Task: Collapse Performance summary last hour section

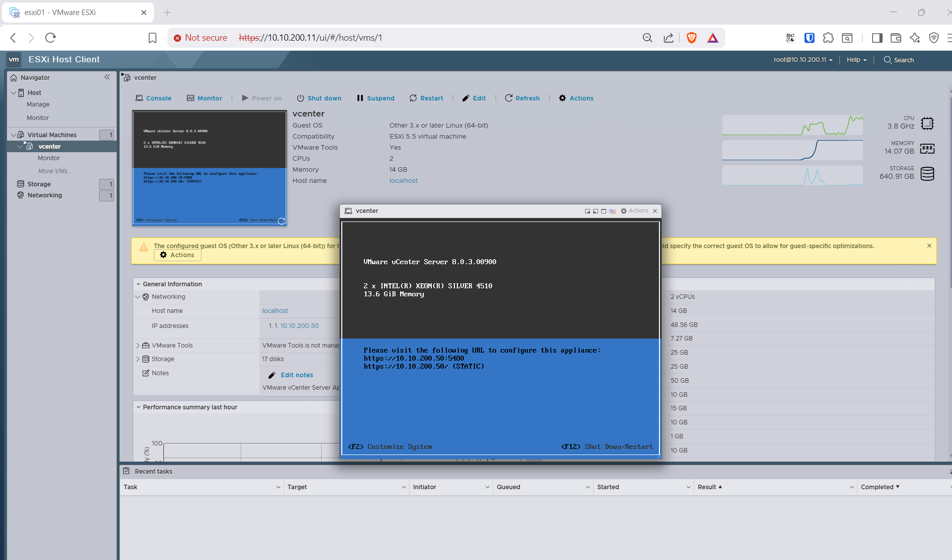Action: 138,407
